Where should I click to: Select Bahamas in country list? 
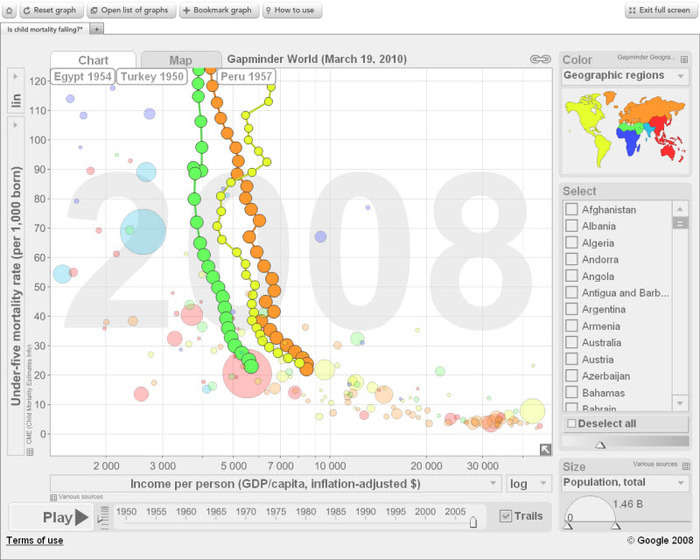pyautogui.click(x=603, y=393)
